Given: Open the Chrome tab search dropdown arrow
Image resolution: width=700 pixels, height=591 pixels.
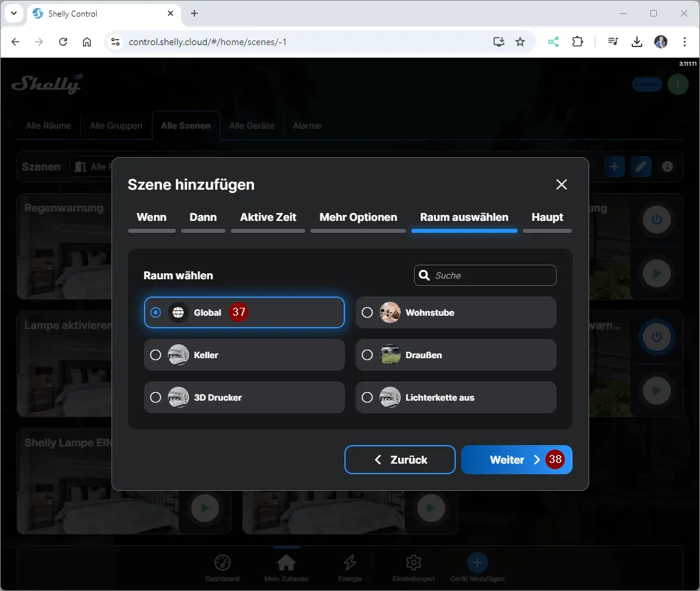Looking at the screenshot, I should (x=14, y=13).
